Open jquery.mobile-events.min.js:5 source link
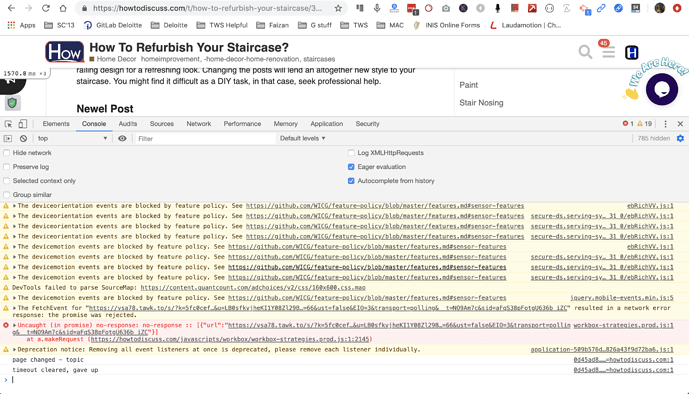 pyautogui.click(x=622, y=298)
